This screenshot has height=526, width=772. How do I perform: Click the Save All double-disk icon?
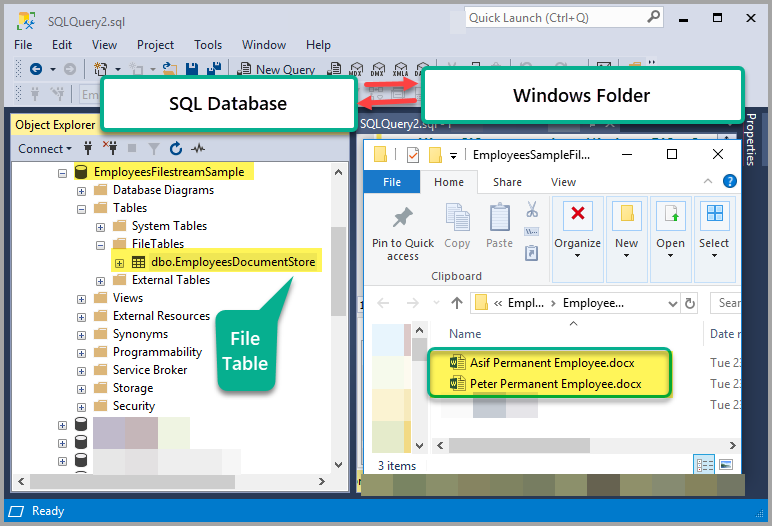click(214, 68)
